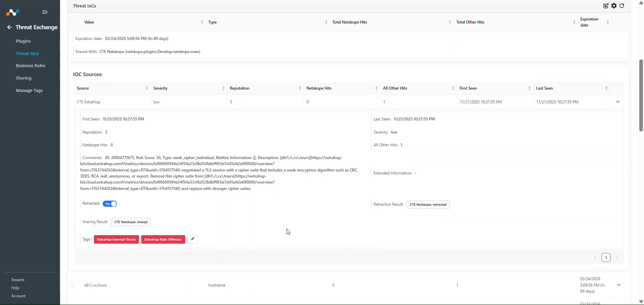Screen dimensions: 644x305
Task: Click the ExtraHop-Internal-Threat tag
Action: point(116,240)
